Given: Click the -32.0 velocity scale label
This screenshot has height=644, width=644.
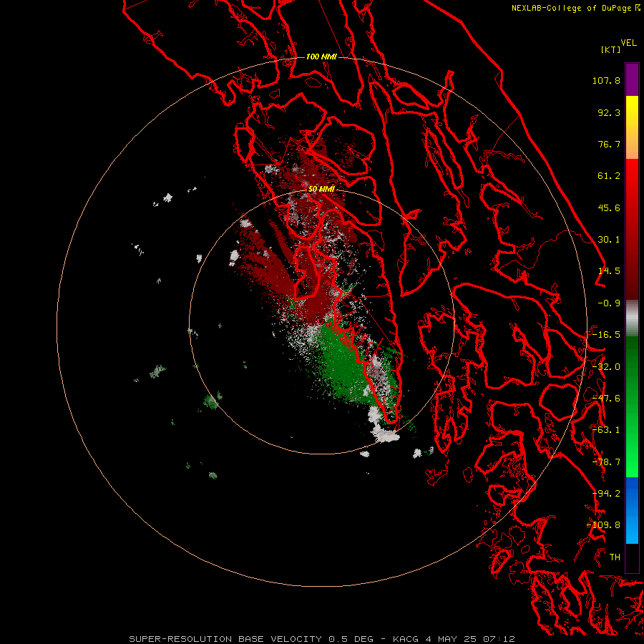Looking at the screenshot, I should [606, 367].
